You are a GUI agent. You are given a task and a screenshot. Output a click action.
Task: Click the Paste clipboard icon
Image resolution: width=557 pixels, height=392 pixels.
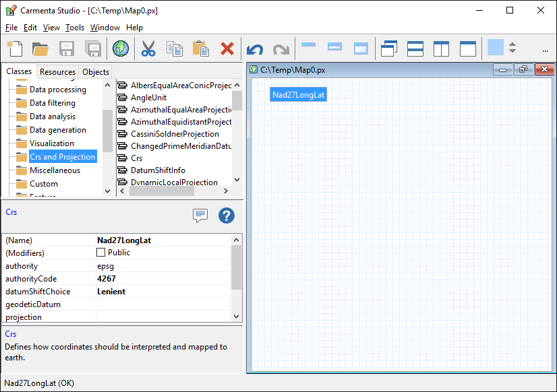click(x=200, y=48)
